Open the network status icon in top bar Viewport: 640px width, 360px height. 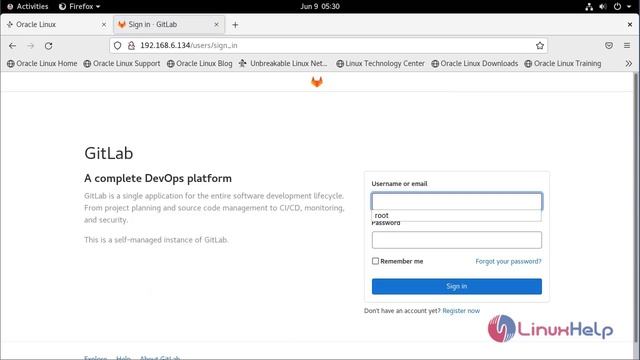(589, 7)
